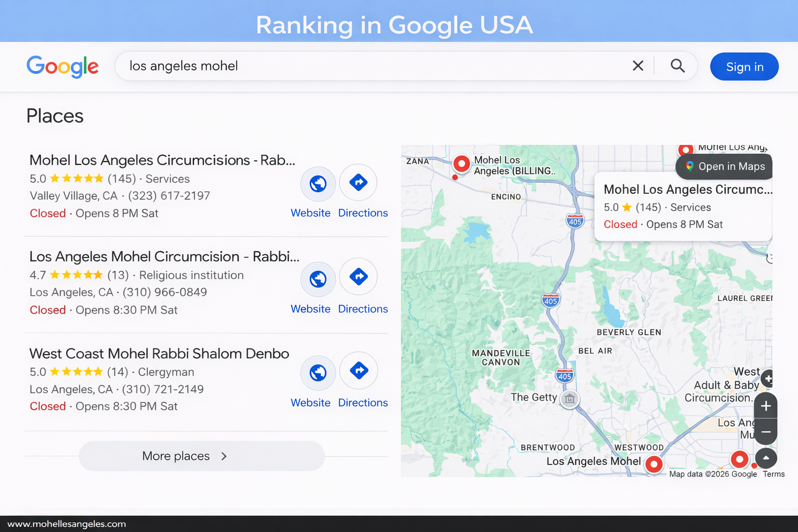Click the magnifying glass search icon
798x532 pixels.
coord(677,66)
